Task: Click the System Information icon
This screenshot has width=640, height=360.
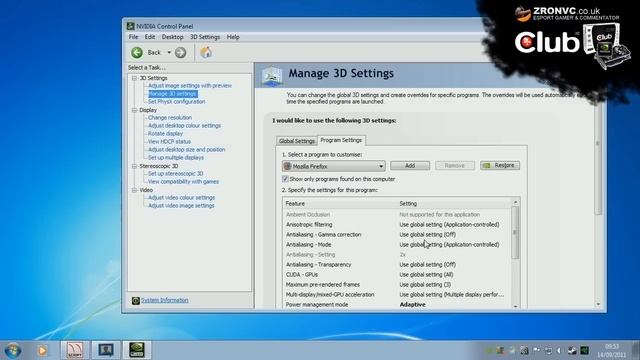Action: tap(136, 301)
